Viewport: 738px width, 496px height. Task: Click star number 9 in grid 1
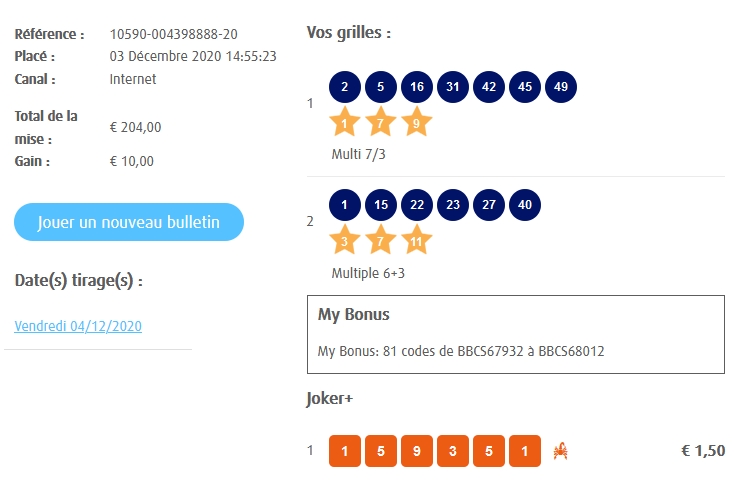coord(417,124)
